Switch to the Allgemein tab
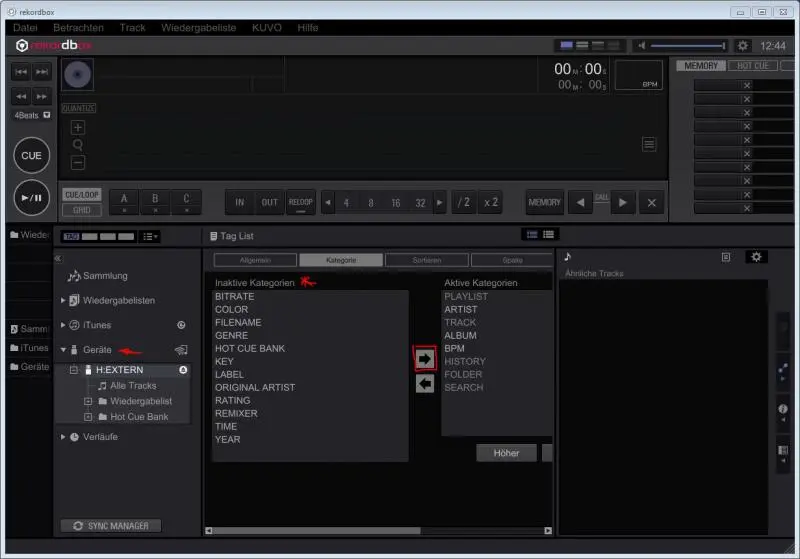This screenshot has width=800, height=559. click(x=255, y=260)
